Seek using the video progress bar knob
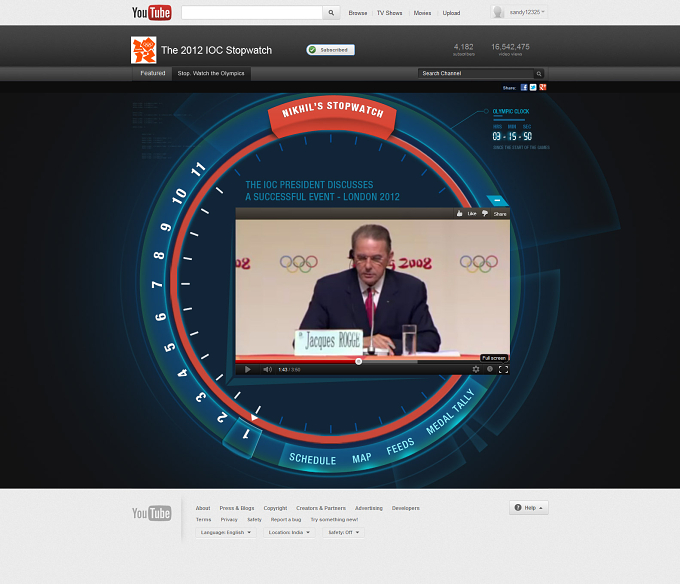The height and width of the screenshot is (584, 680). pos(359,361)
